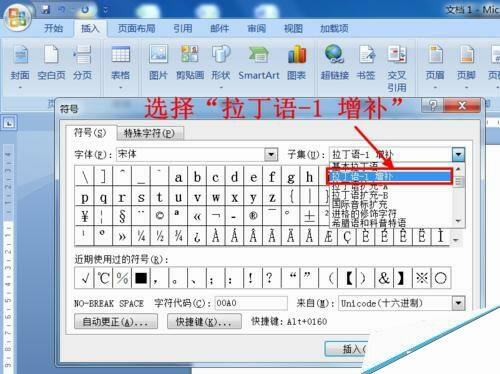Click the Picture (图片) icon
The image size is (500, 374).
[x=159, y=54]
